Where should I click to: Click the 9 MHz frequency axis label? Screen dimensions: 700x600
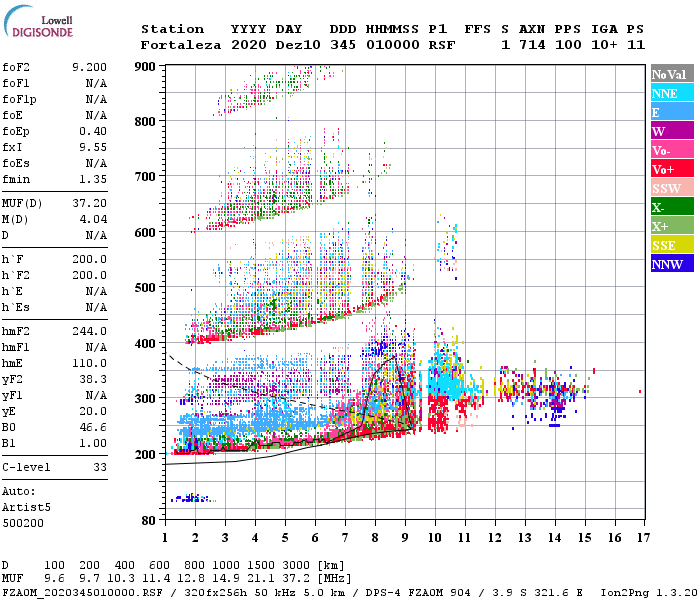(x=405, y=538)
